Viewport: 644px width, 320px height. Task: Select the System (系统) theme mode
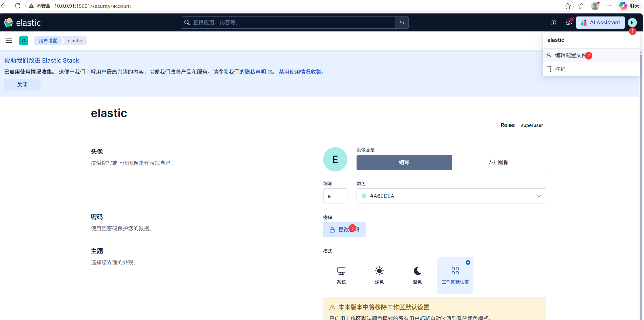(341, 275)
